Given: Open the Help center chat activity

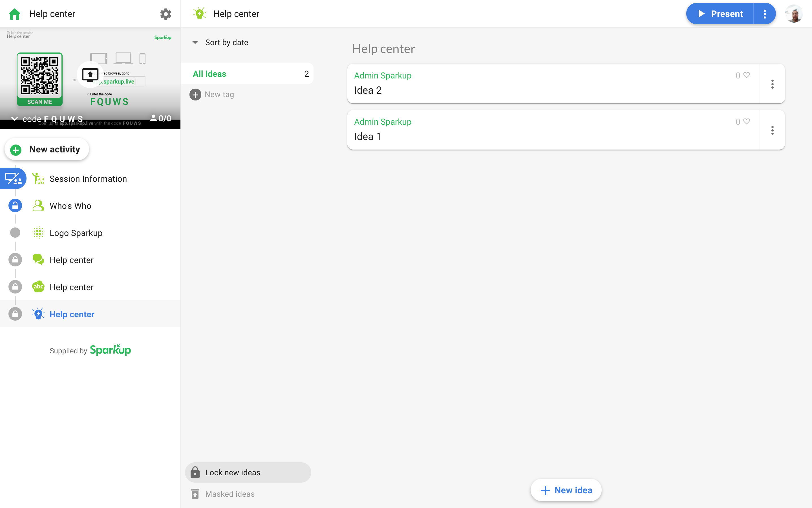Looking at the screenshot, I should [x=71, y=260].
